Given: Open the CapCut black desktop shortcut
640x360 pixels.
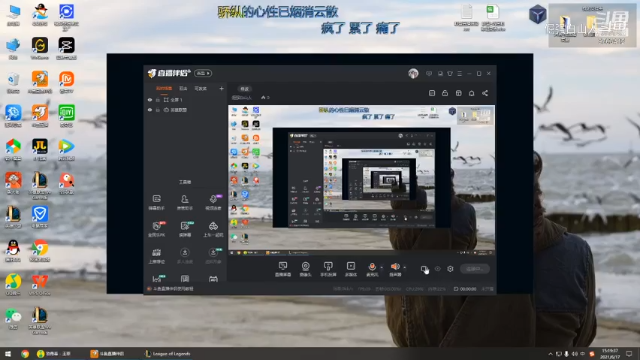Looking at the screenshot, I should coord(66,48).
